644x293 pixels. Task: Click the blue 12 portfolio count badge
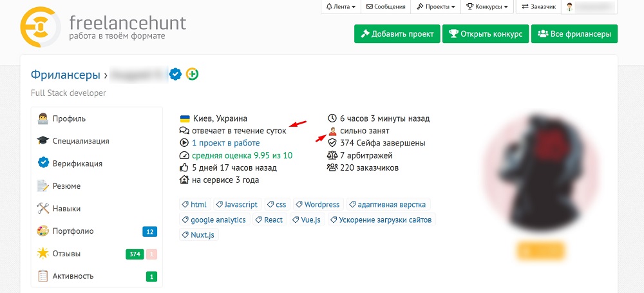[150, 232]
